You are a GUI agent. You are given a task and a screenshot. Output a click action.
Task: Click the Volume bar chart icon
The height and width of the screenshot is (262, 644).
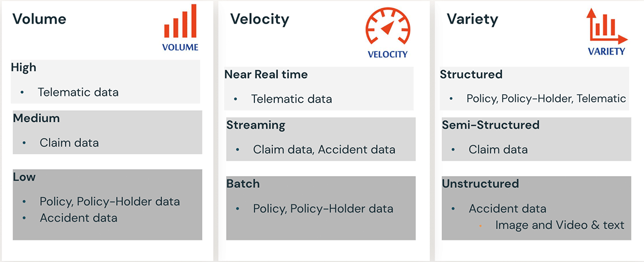pyautogui.click(x=180, y=23)
